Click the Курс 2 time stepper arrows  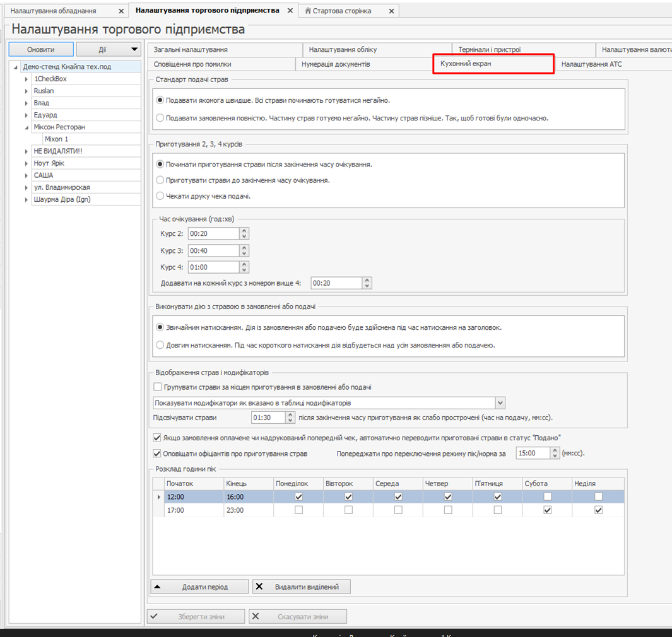pyautogui.click(x=244, y=233)
